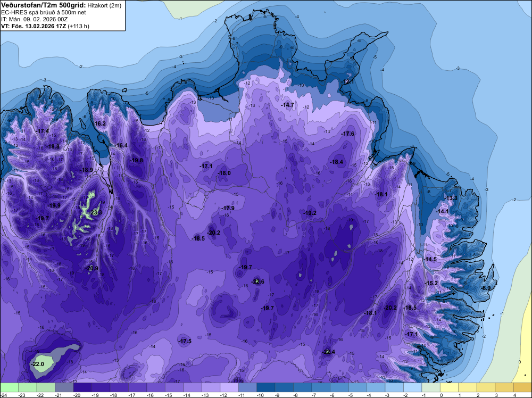Screen dimensions: 532x398
Task: Click the -6 legend color swatch
Action: [339, 387]
